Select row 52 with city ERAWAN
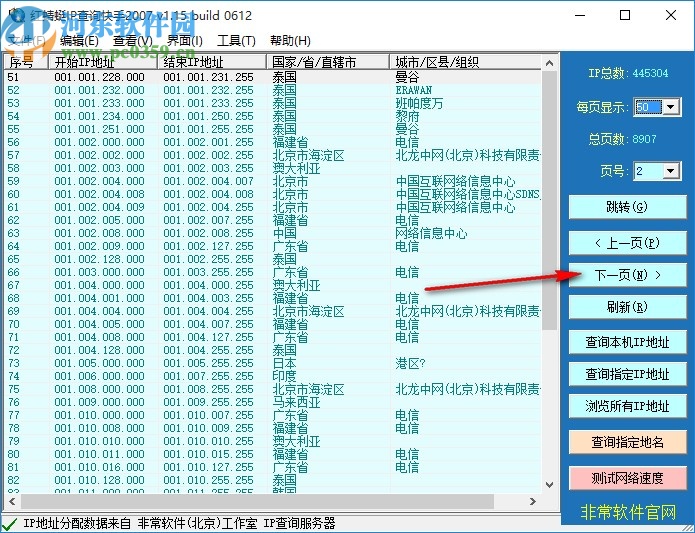Image resolution: width=695 pixels, height=533 pixels. click(x=273, y=90)
